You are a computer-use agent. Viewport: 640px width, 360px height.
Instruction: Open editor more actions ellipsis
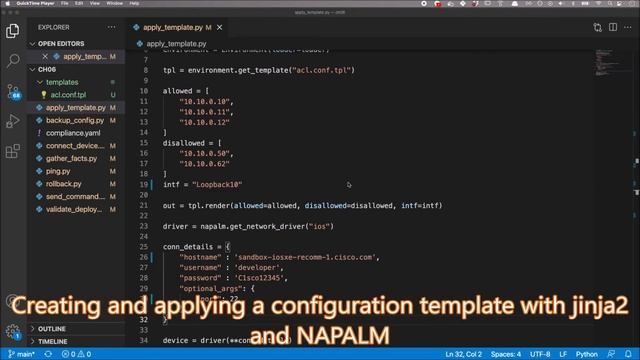[628, 27]
